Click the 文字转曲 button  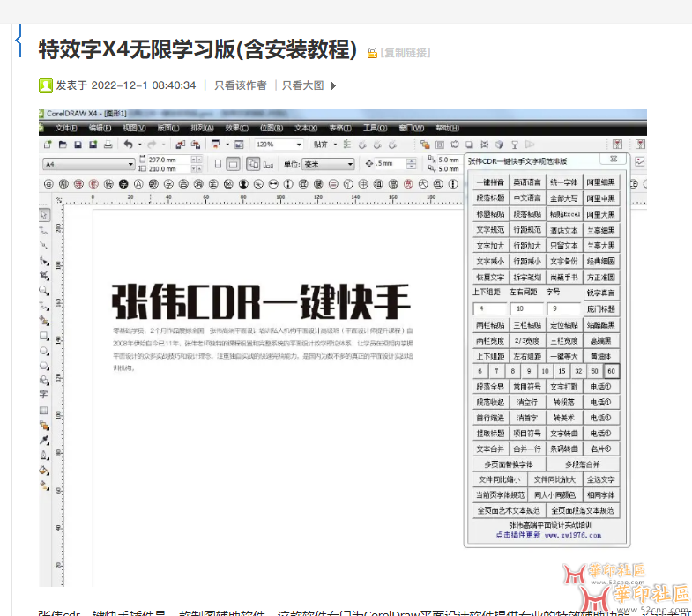[563, 434]
